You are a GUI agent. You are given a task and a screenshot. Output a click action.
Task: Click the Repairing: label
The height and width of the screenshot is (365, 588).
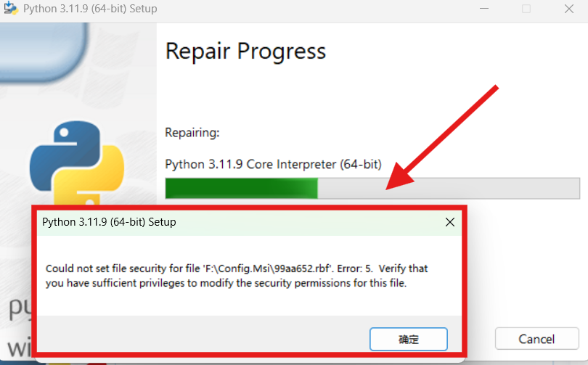tap(192, 133)
